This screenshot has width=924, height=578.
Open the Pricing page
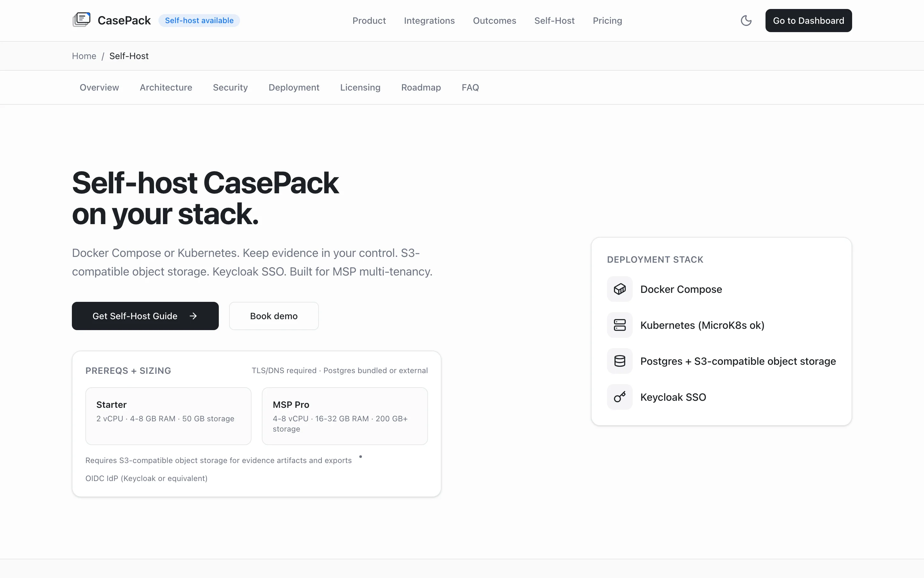coord(607,21)
